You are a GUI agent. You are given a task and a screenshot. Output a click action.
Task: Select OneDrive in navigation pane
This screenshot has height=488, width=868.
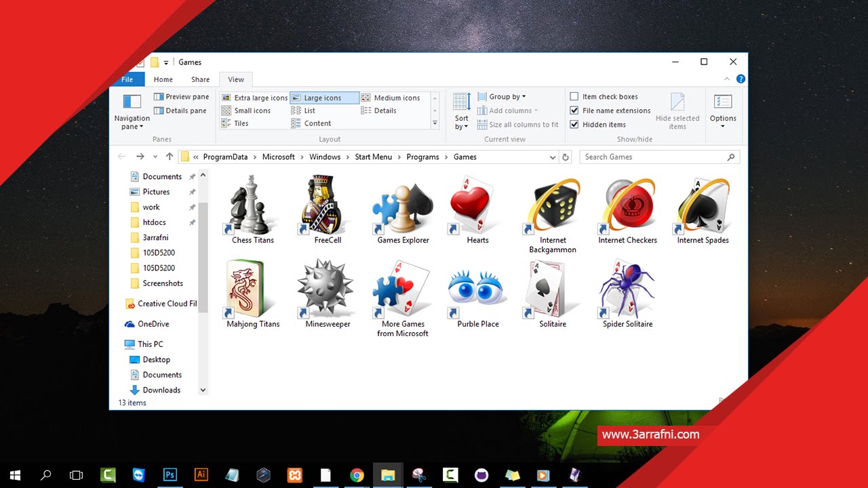point(153,324)
